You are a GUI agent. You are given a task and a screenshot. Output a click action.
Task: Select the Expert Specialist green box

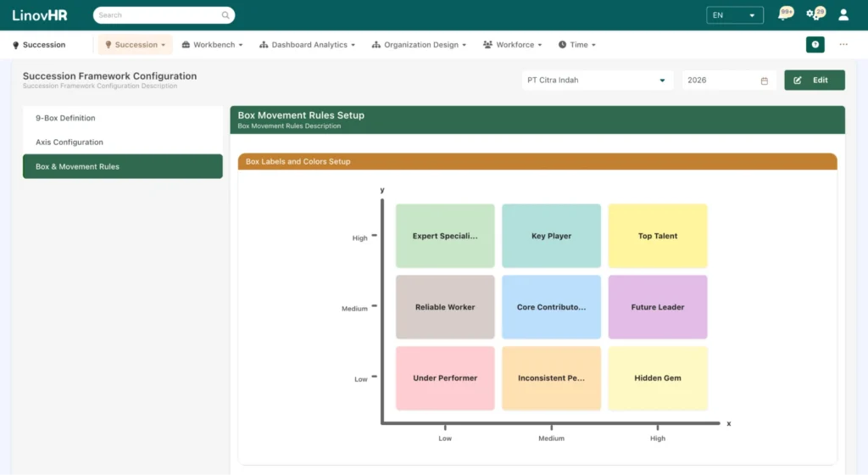tap(445, 236)
